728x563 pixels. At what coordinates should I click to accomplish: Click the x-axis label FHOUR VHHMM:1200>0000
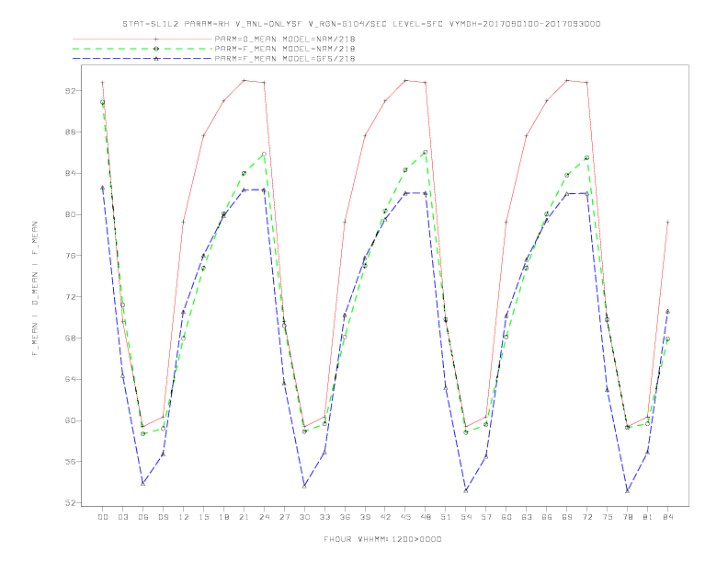click(382, 539)
